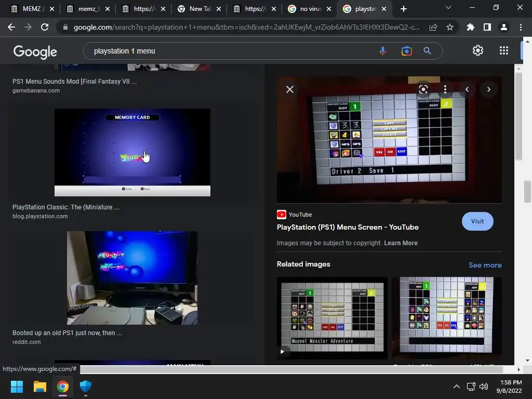Viewport: 532px width, 399px height.
Task: Open the Chrome profile avatar
Action: click(x=504, y=27)
